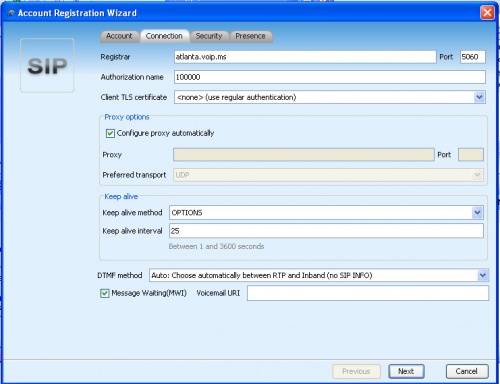Click the 'Client TLS certificate' label
The image size is (500, 384).
click(x=134, y=97)
